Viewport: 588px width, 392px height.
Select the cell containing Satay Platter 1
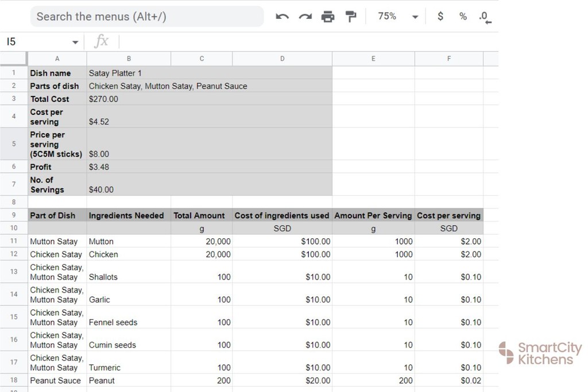[129, 73]
